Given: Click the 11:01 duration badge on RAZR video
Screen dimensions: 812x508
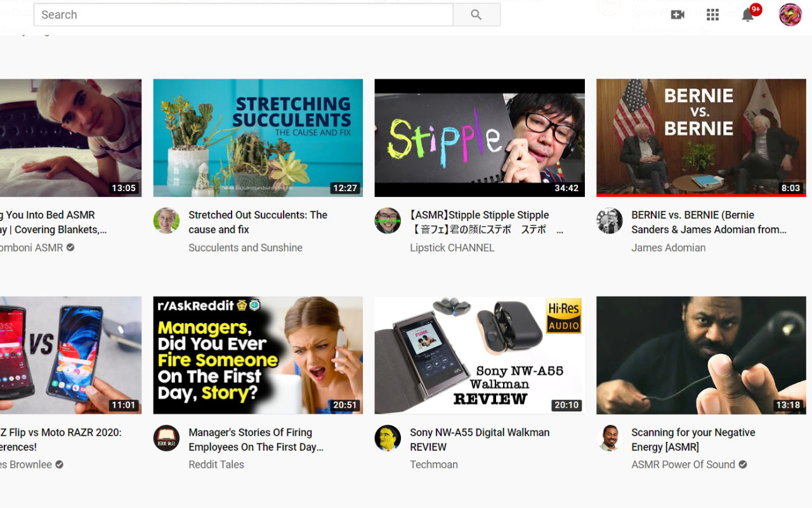Looking at the screenshot, I should tap(124, 405).
